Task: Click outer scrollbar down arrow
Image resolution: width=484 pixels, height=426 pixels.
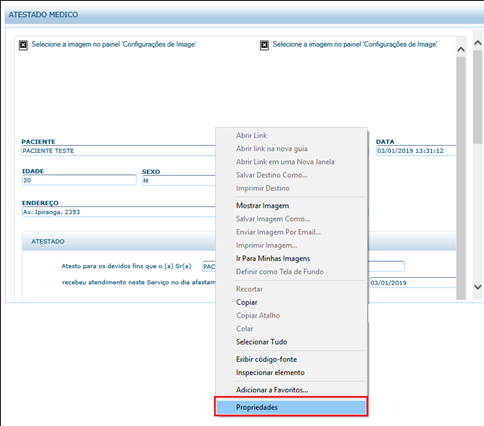Action: click(x=478, y=287)
